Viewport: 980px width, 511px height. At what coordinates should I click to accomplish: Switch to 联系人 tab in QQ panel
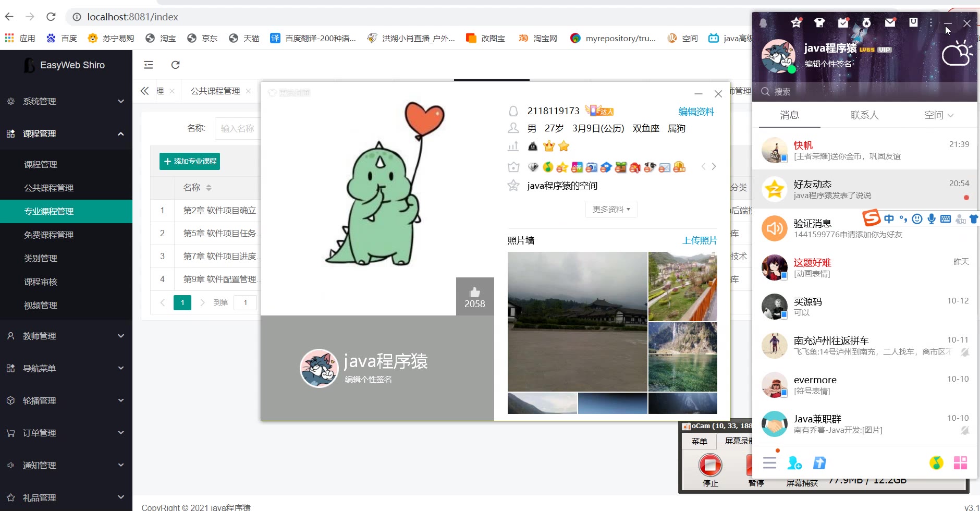click(864, 115)
